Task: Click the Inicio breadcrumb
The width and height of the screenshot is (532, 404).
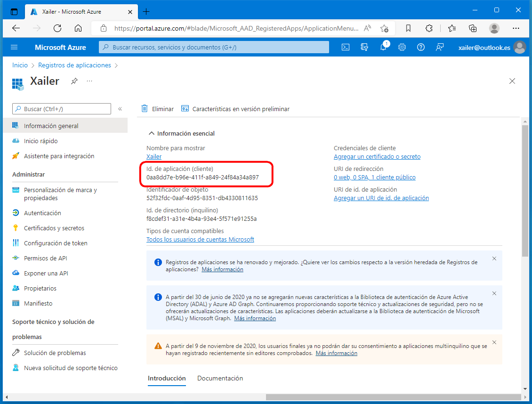Action: (20, 65)
